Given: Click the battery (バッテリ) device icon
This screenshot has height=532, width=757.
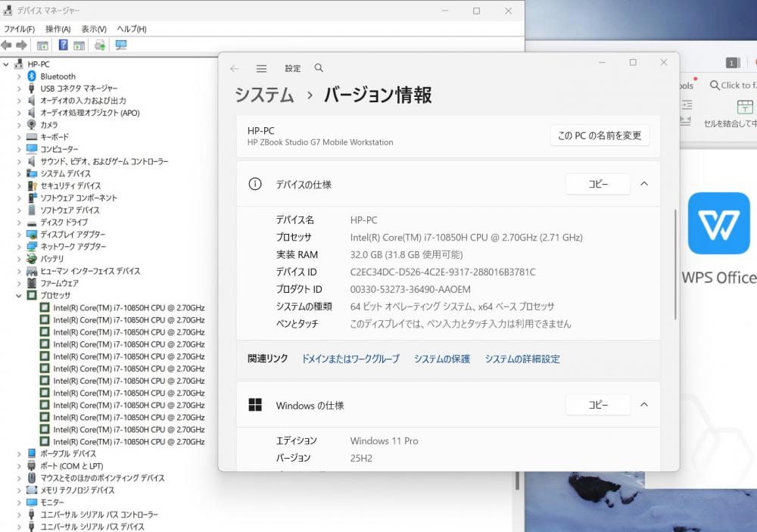Looking at the screenshot, I should click(32, 258).
